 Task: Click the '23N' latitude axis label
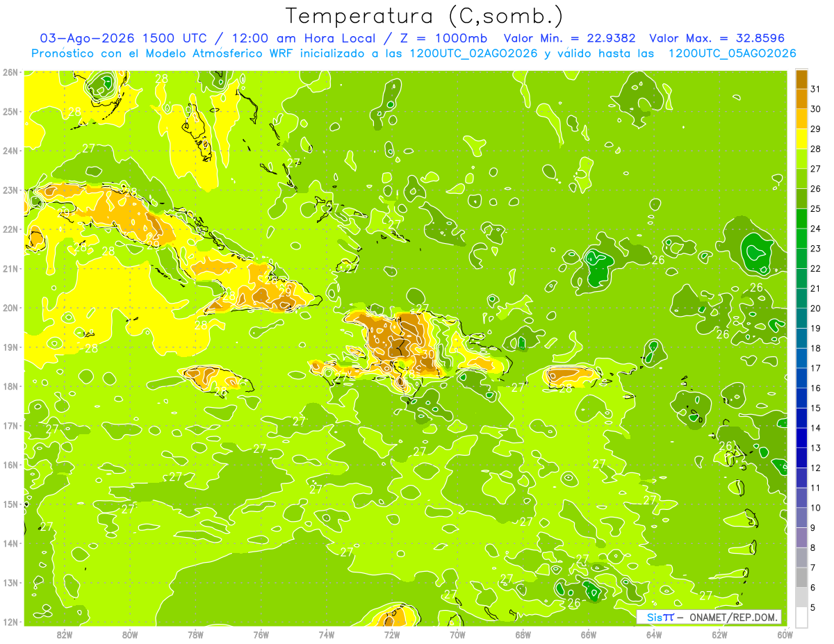pos(10,190)
